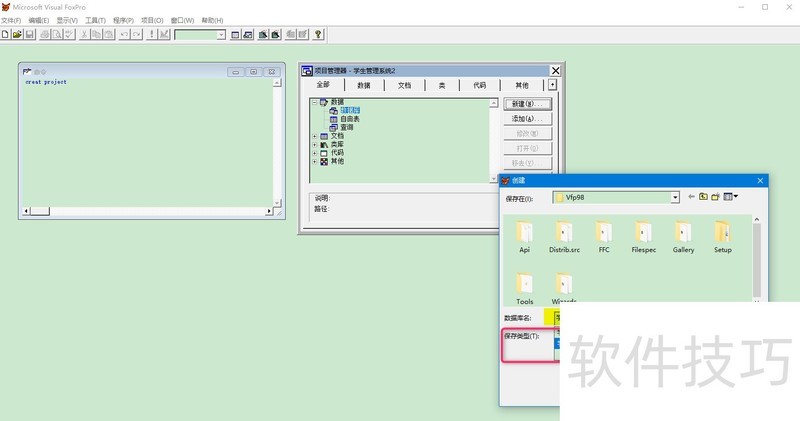The width and height of the screenshot is (800, 421).
Task: Select the Api folder
Action: [524, 237]
